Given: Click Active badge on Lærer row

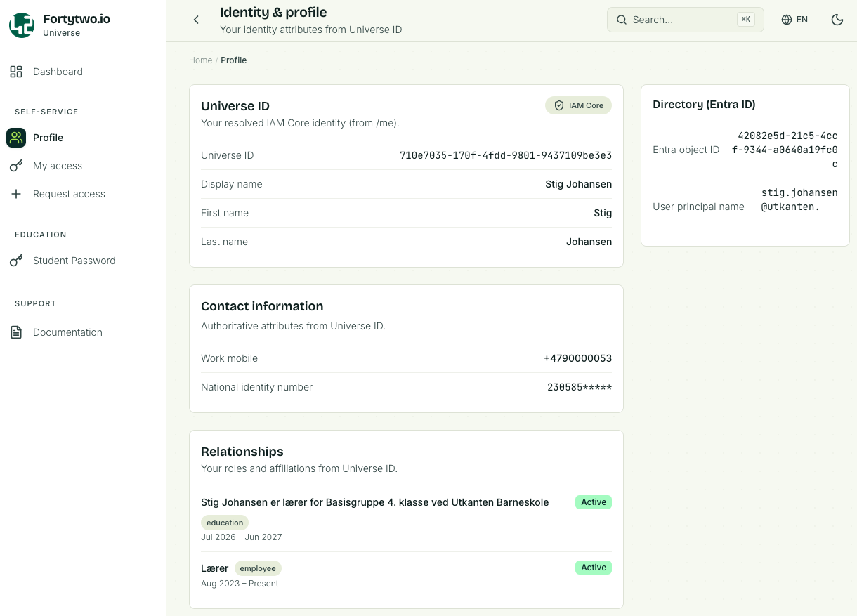Looking at the screenshot, I should 594,568.
